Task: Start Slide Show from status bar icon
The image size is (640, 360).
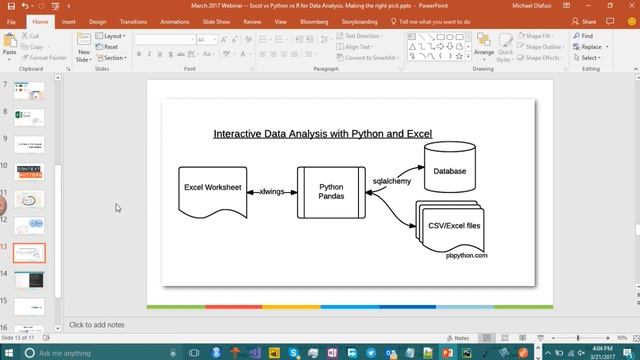Action: pos(540,338)
